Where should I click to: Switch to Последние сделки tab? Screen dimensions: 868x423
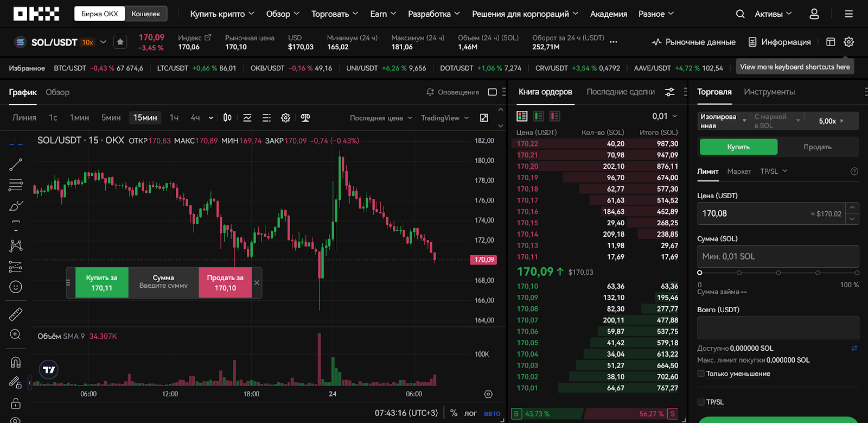[621, 92]
